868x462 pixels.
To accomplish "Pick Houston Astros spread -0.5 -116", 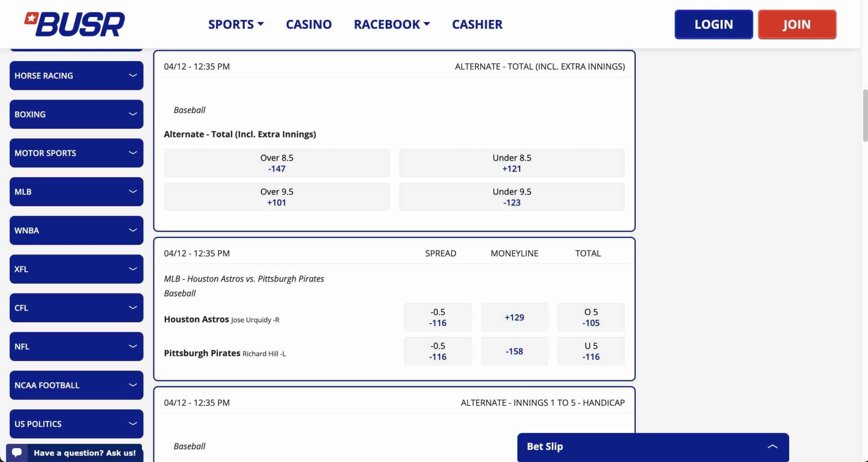I will tap(438, 317).
